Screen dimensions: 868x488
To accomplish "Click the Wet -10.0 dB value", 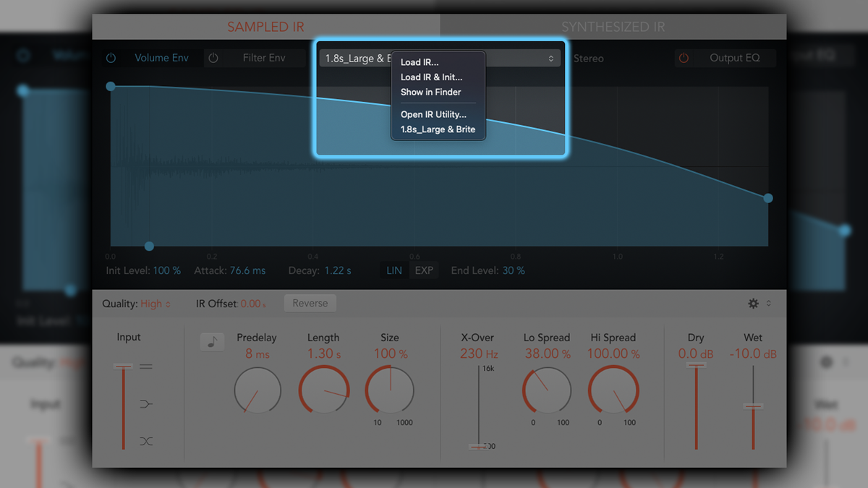I will pos(753,354).
